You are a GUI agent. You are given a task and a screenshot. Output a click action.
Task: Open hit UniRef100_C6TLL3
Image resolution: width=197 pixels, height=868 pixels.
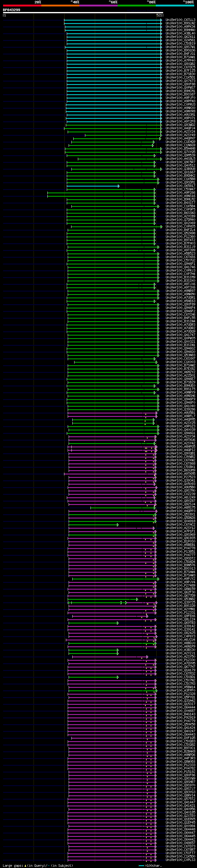click(x=180, y=20)
